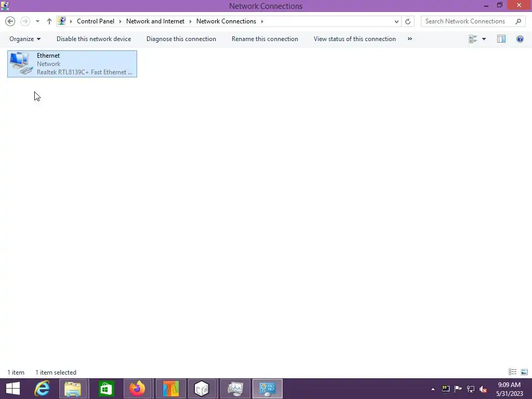
Task: Open Windows Store from taskbar
Action: coord(106,389)
